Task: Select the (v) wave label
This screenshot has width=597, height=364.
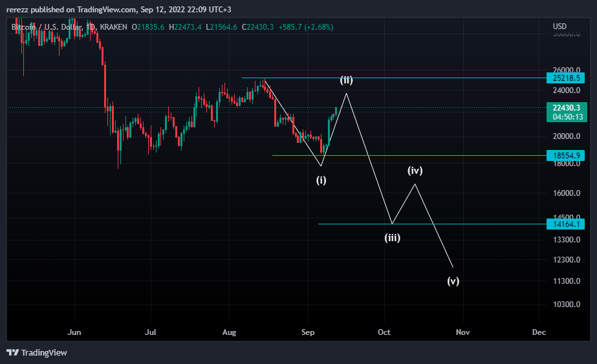Action: point(453,281)
